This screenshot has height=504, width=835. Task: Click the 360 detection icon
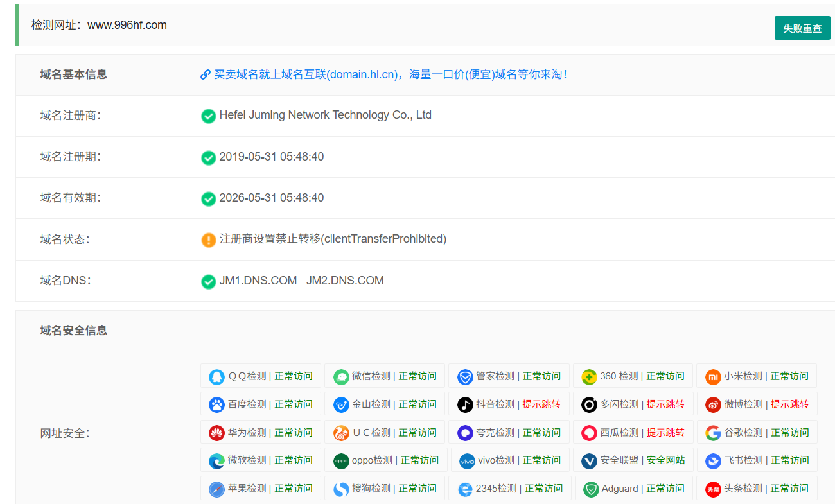pyautogui.click(x=589, y=376)
